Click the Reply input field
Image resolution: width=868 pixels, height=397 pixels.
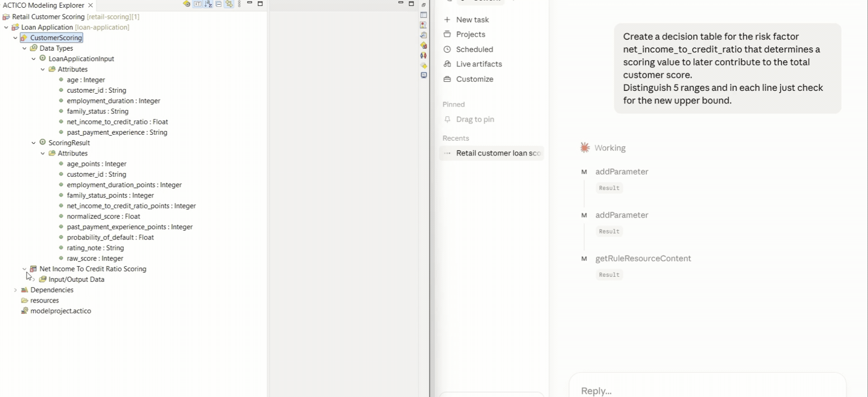(708, 390)
